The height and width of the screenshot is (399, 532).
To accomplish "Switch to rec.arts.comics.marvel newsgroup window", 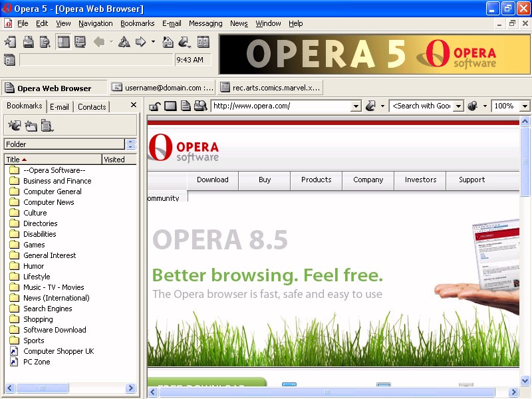I will point(271,88).
